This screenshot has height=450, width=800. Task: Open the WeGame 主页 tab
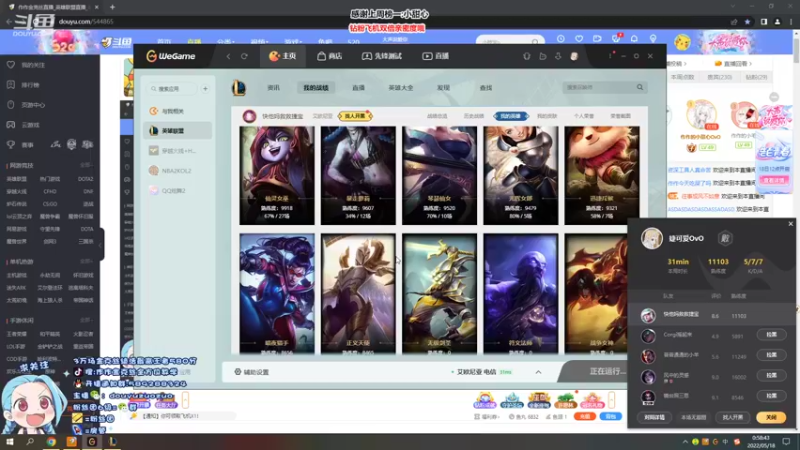[283, 56]
